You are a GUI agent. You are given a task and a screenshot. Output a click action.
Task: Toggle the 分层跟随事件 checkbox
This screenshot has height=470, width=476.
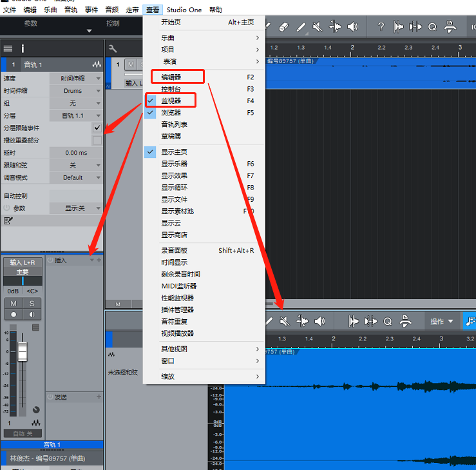click(97, 128)
